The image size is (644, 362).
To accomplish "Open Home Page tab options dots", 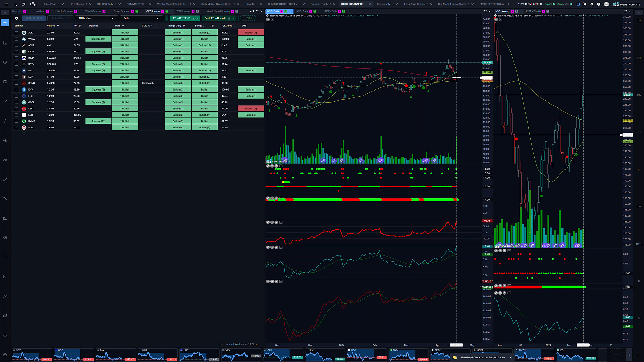I will tap(59, 4).
